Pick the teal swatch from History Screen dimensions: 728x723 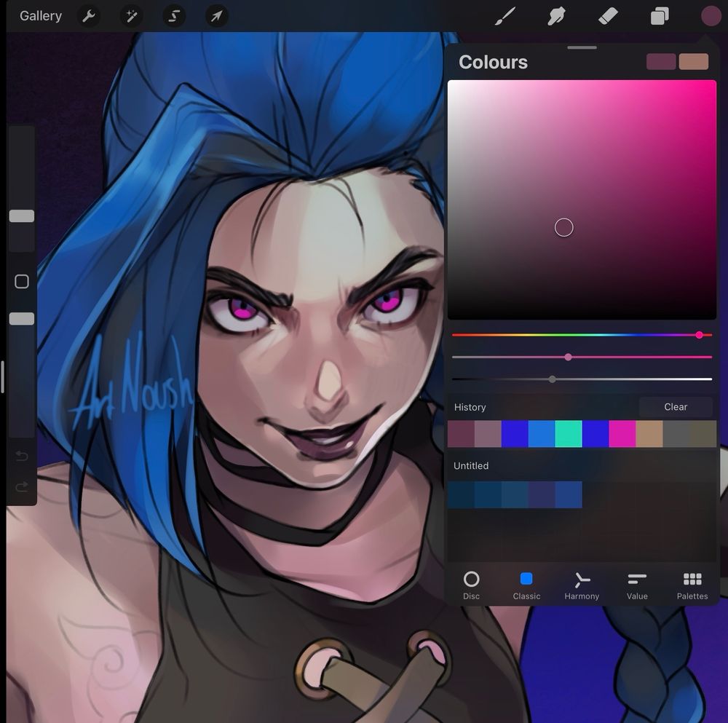569,434
